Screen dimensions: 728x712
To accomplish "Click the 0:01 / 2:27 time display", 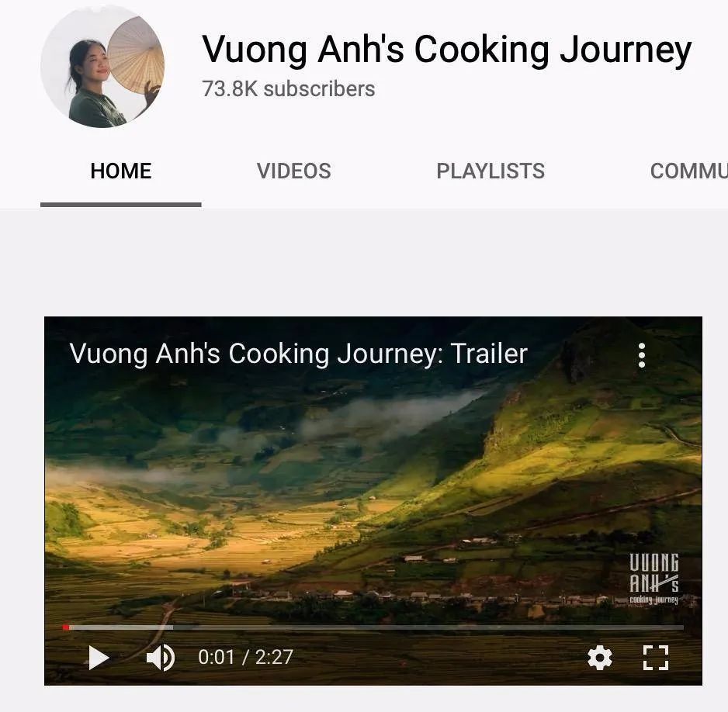I will (x=245, y=657).
